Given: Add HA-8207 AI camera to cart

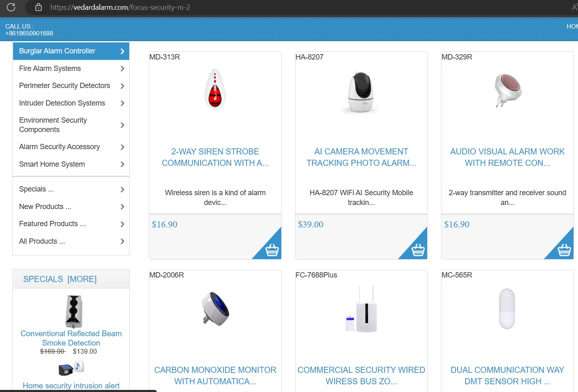Looking at the screenshot, I should click(417, 249).
